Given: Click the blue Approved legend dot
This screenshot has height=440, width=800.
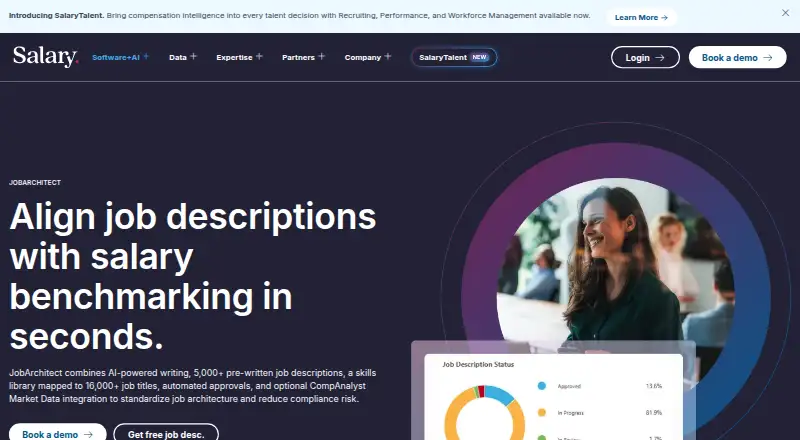Looking at the screenshot, I should click(x=542, y=386).
